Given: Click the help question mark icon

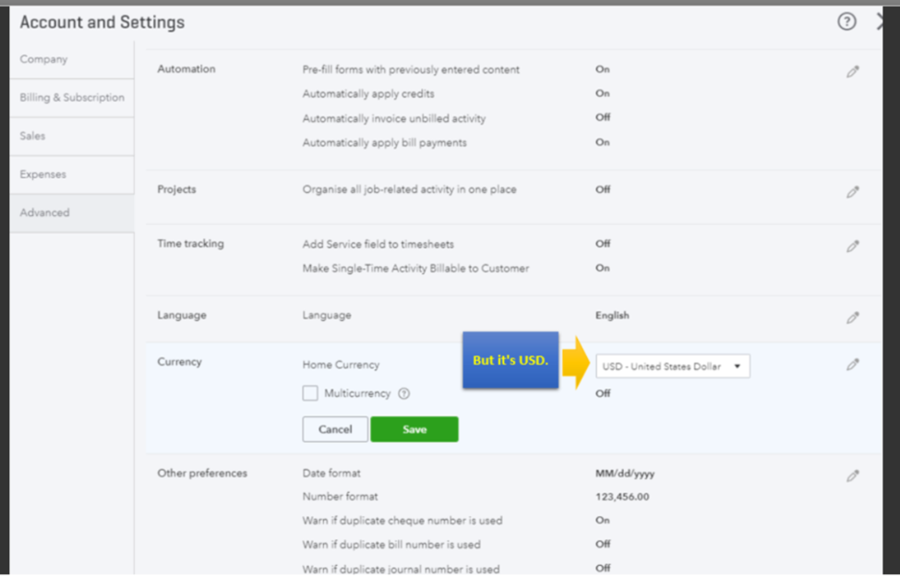Looking at the screenshot, I should (x=846, y=22).
